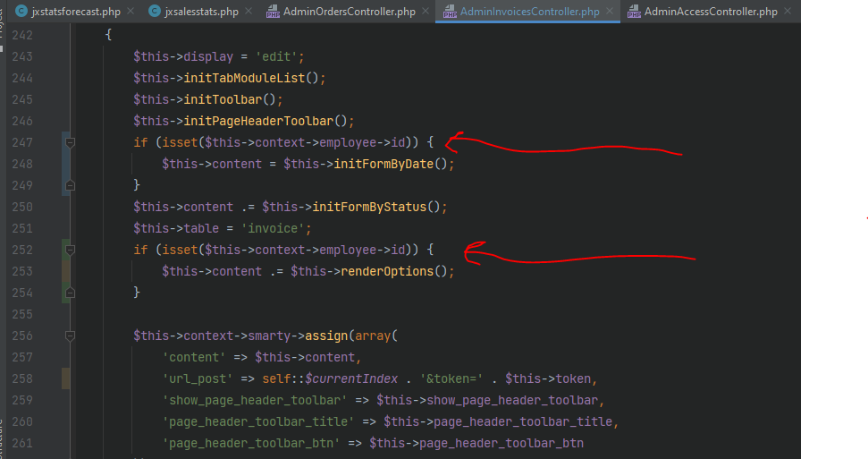Collapse fold end marker on line 249
Viewport: 868px width, 459px height.
coord(71,185)
